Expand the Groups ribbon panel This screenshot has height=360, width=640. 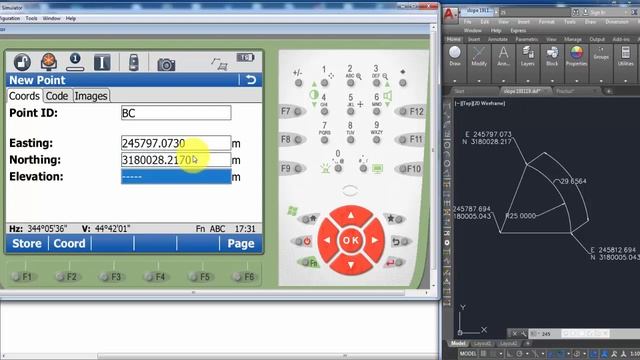601,81
